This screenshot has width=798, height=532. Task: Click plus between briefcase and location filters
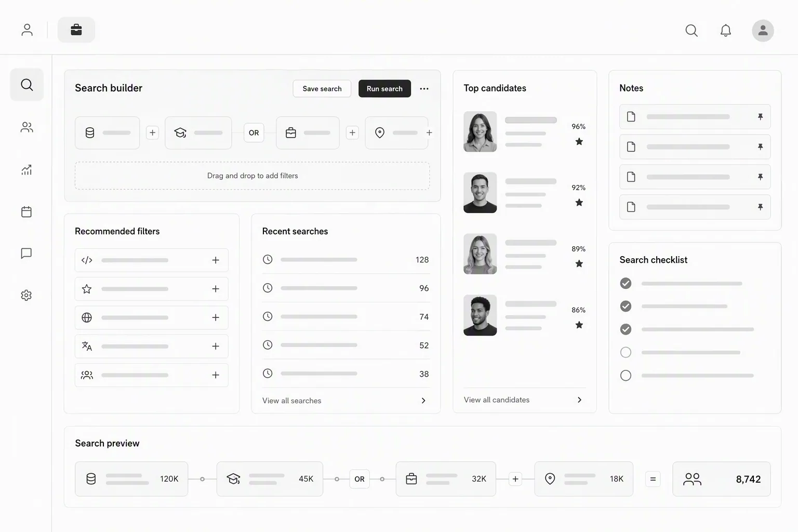tap(352, 133)
